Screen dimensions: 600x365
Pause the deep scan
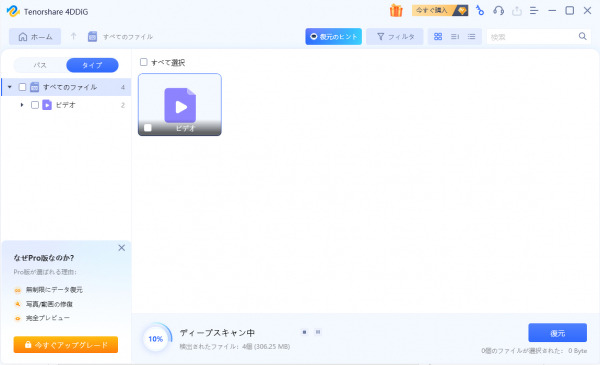coord(318,332)
